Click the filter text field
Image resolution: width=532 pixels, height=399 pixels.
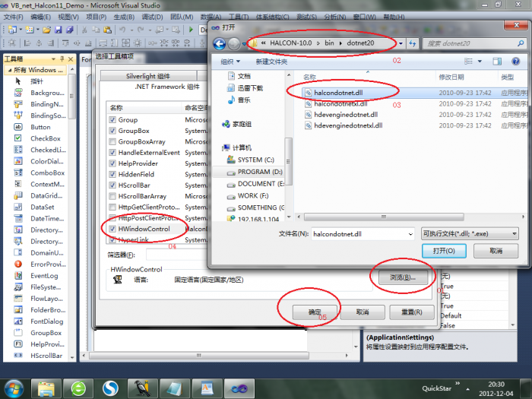coord(176,255)
